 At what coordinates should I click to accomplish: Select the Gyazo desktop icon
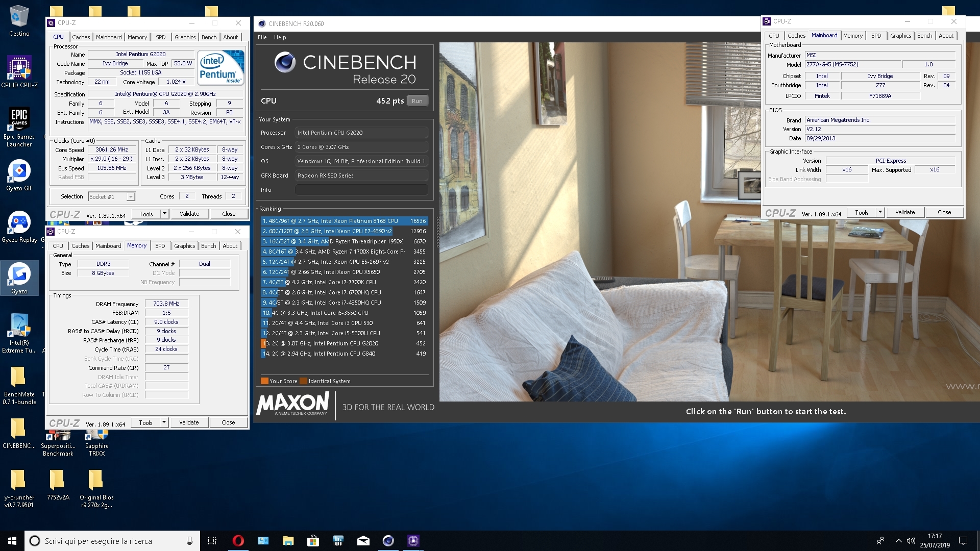tap(19, 278)
